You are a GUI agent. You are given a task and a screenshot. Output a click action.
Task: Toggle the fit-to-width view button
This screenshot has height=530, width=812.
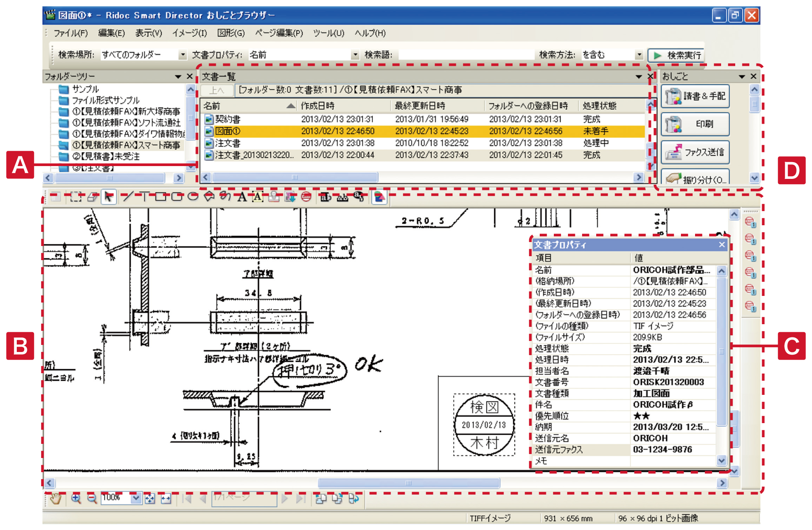tap(165, 499)
